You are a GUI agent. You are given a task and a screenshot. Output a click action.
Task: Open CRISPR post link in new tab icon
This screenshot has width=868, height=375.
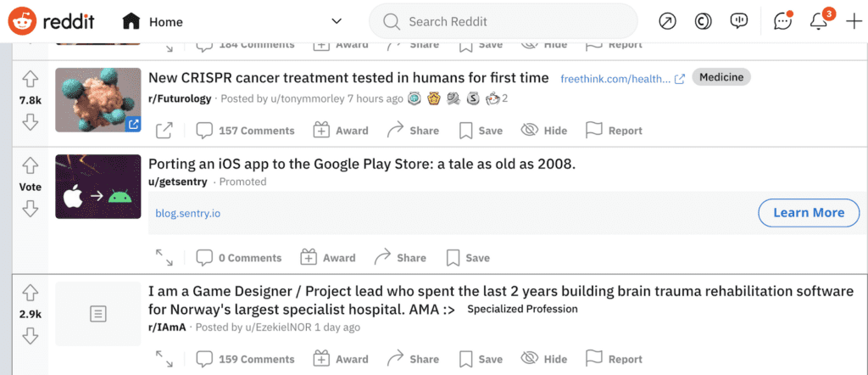coord(164,131)
